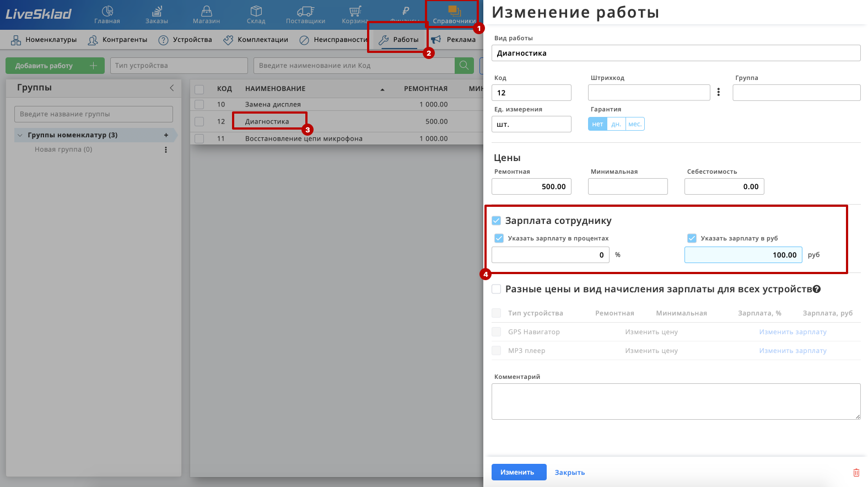Collapse Группы номенклатур tree node
Image resolution: width=868 pixels, height=487 pixels.
(x=20, y=135)
